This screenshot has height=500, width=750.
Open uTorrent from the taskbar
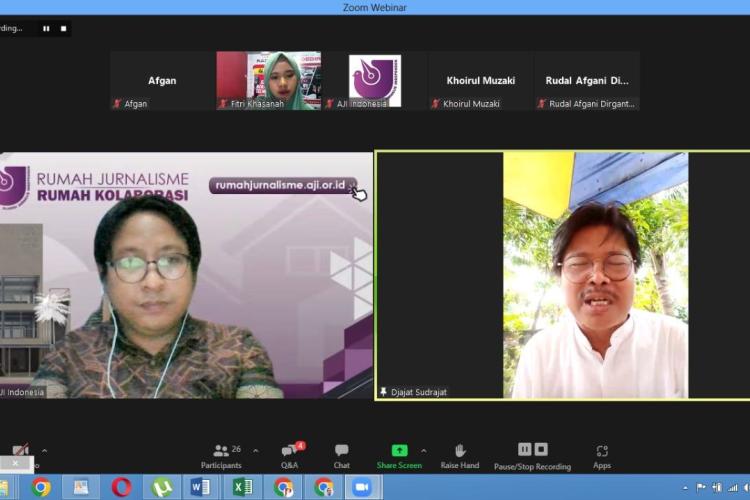[161, 487]
